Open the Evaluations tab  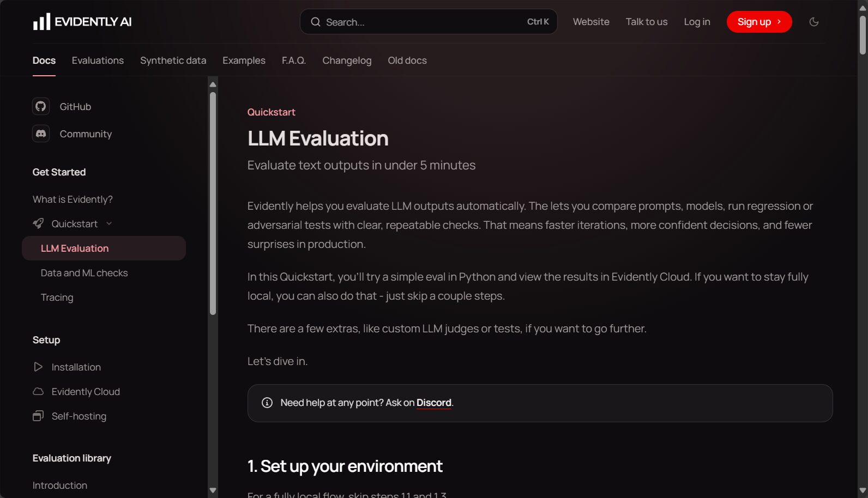[x=98, y=60]
